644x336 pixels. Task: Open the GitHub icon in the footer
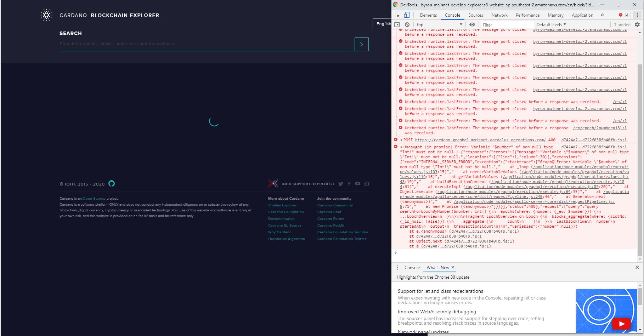[112, 183]
